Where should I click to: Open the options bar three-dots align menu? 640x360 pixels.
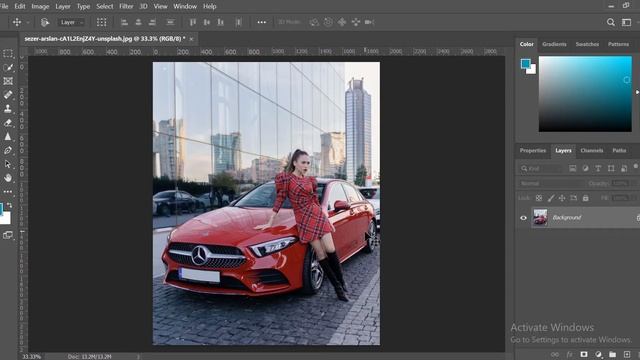[x=262, y=22]
